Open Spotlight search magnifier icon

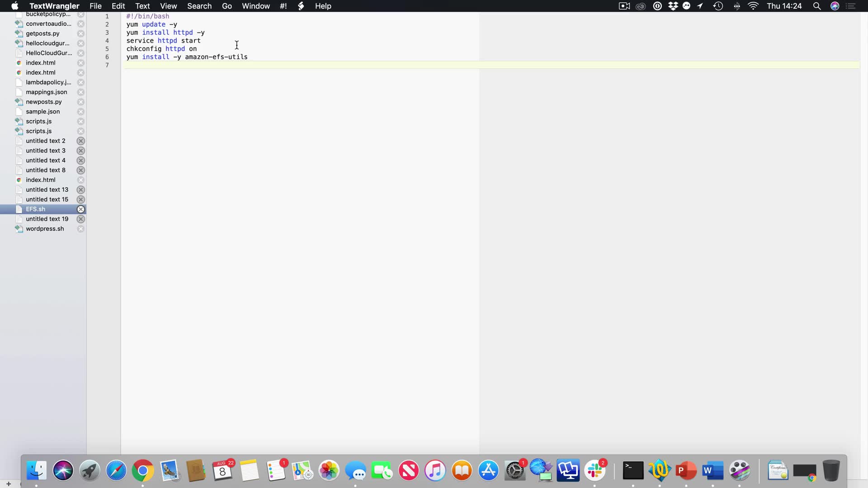(x=816, y=6)
